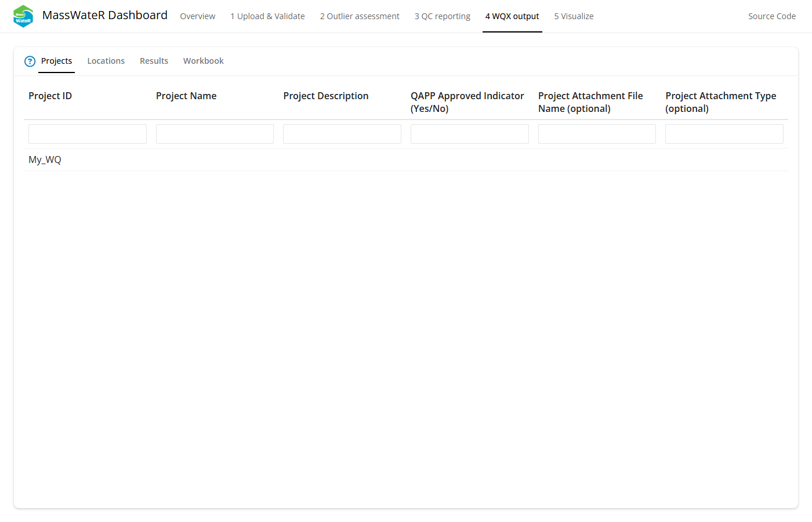Open the help question mark icon

pos(30,61)
